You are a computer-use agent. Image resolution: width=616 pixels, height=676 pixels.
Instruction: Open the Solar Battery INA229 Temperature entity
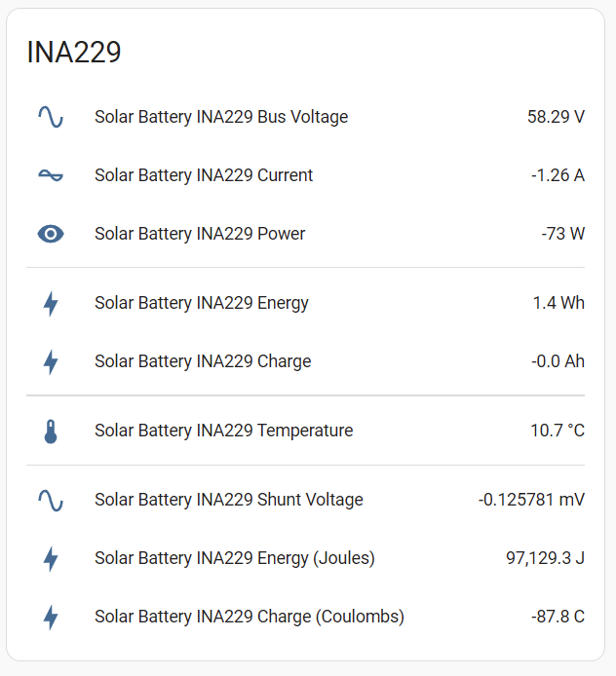click(x=223, y=431)
